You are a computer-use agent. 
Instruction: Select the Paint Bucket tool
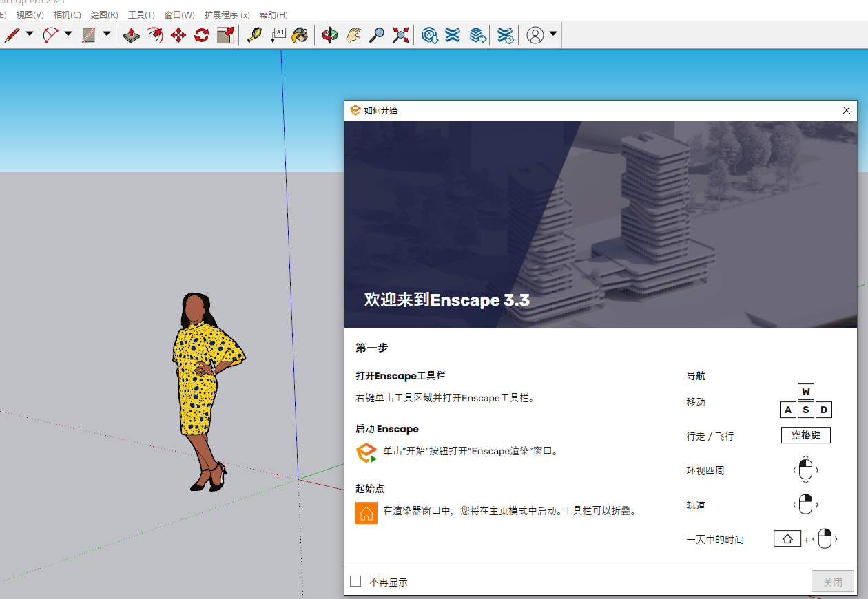(x=300, y=35)
